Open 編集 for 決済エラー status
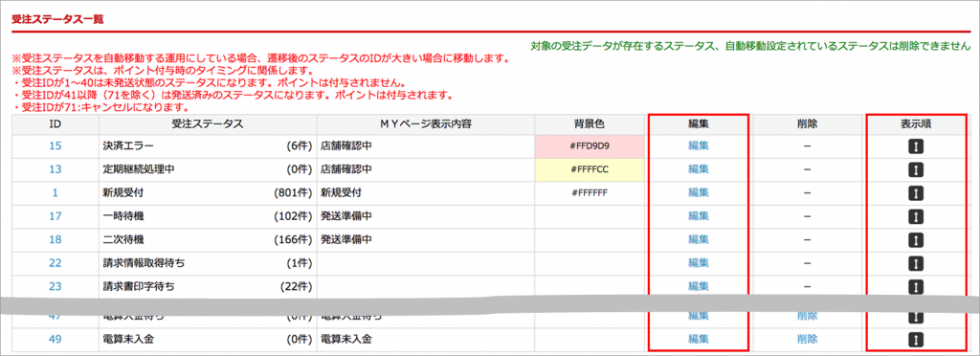 tap(698, 146)
